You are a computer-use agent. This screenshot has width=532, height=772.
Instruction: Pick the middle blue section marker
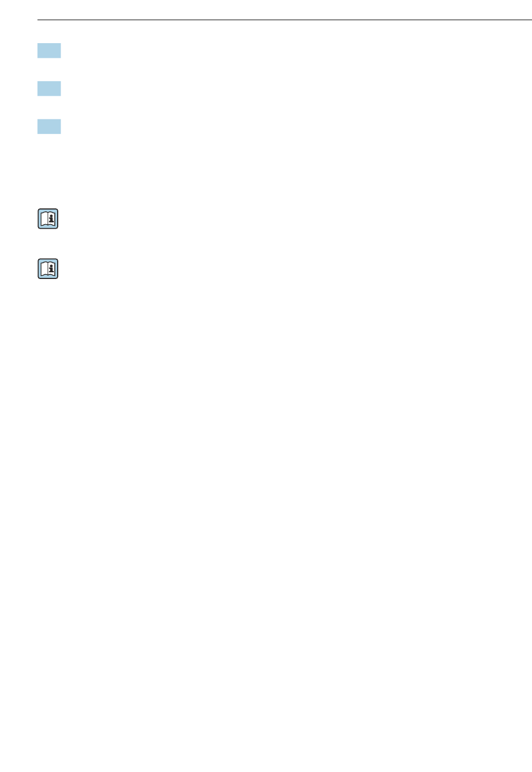point(49,89)
